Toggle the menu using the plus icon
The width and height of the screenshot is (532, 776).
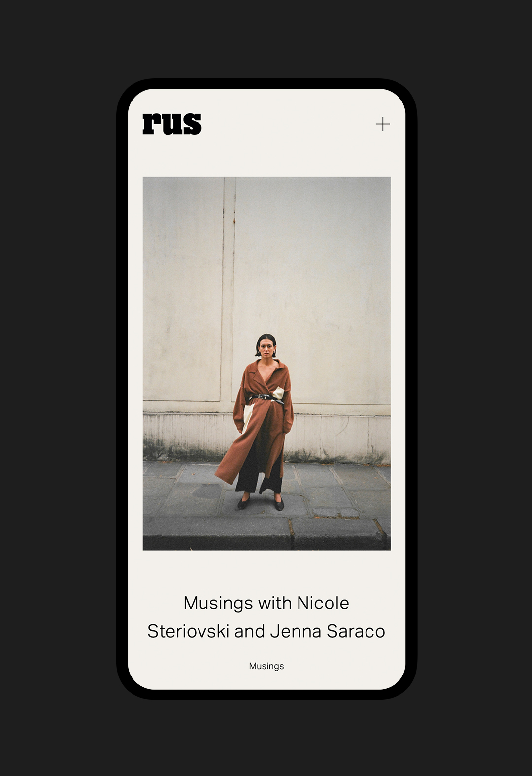(x=383, y=124)
